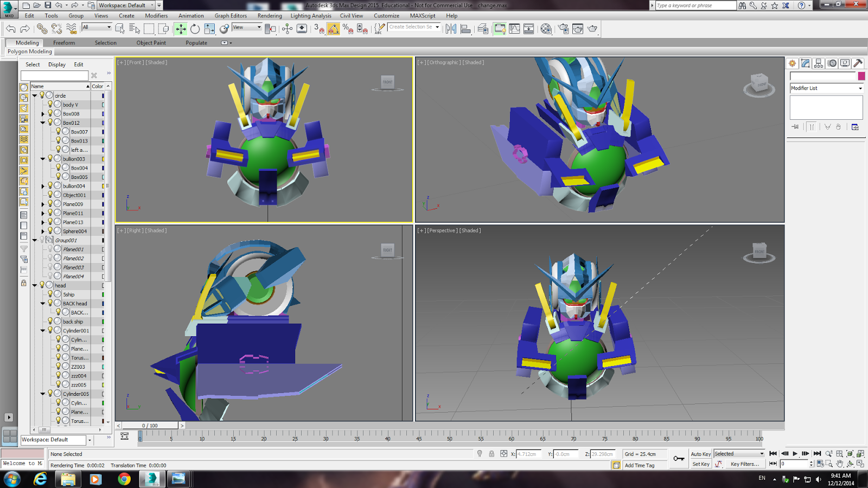The height and width of the screenshot is (488, 868).
Task: Click the current frame number field
Action: tap(794, 464)
